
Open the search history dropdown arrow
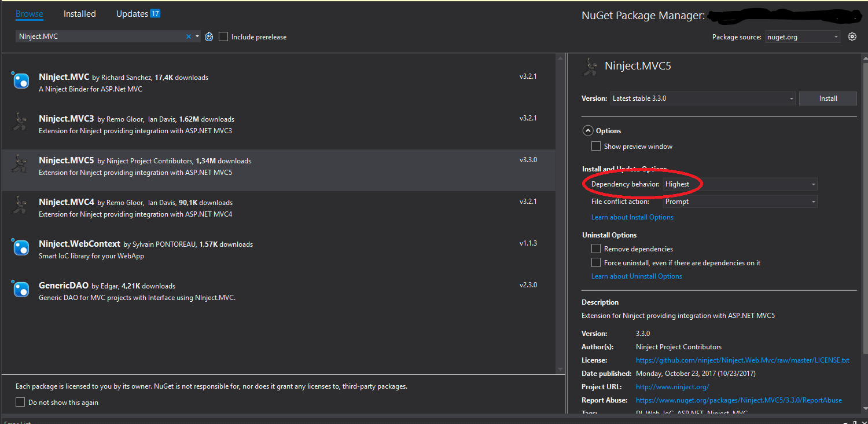tap(197, 36)
